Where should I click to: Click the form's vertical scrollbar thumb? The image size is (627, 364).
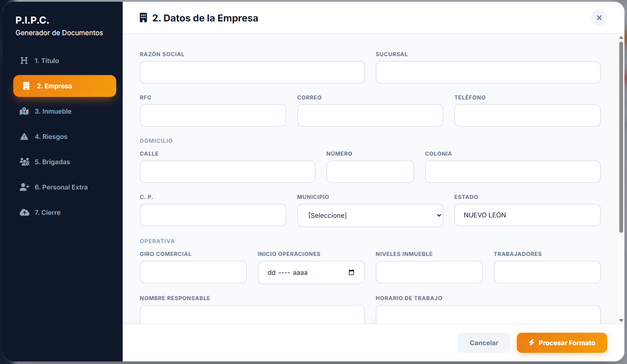(621, 137)
